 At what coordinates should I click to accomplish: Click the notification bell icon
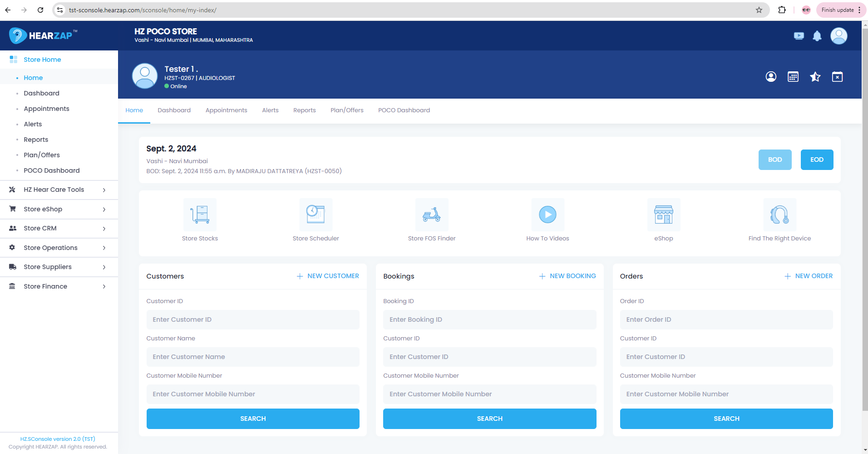[817, 36]
